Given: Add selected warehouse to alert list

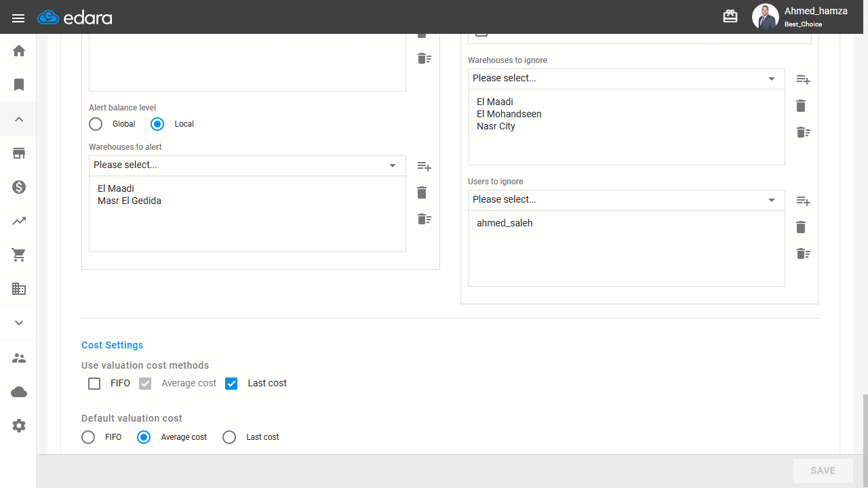Looking at the screenshot, I should pos(425,167).
